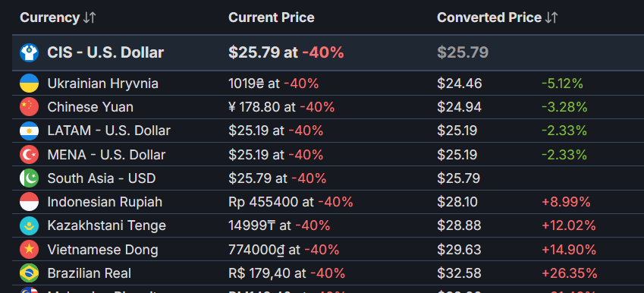Click the Indonesian flag icon
This screenshot has width=644, height=293.
[x=29, y=202]
